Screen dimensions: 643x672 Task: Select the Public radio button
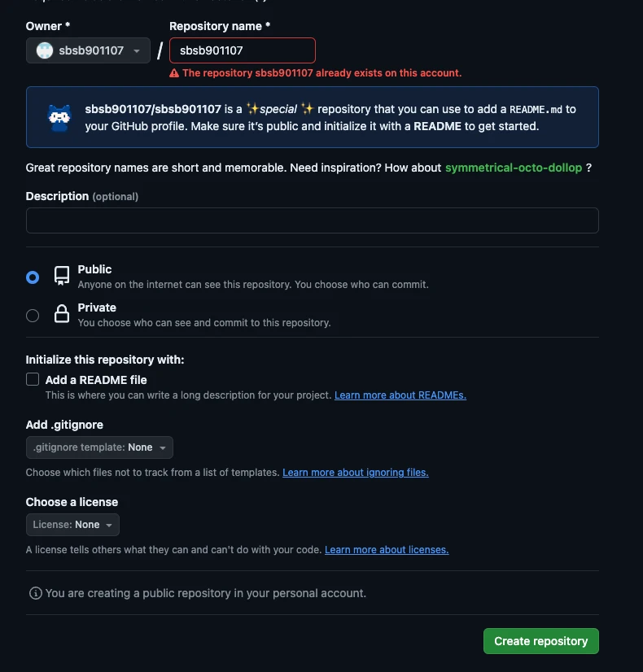pyautogui.click(x=33, y=277)
